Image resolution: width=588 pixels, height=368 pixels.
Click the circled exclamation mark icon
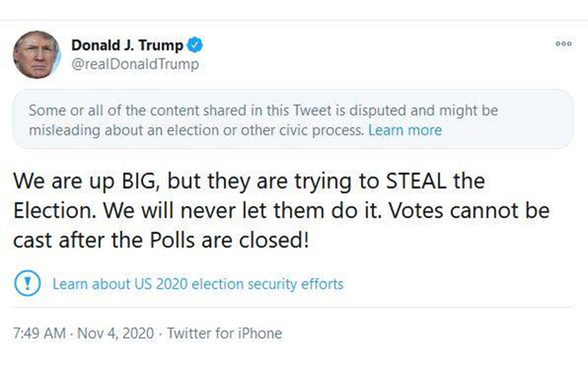tap(27, 284)
